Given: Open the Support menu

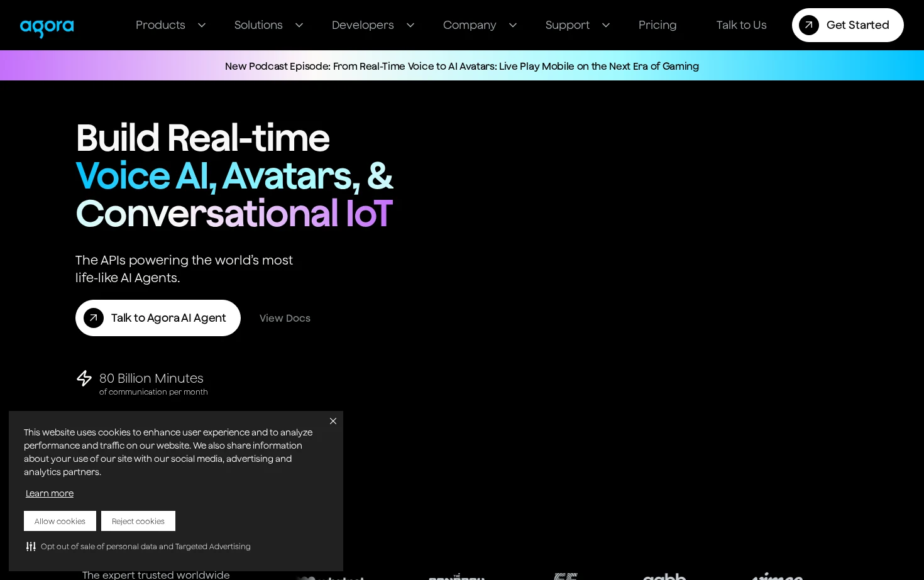Looking at the screenshot, I should tap(568, 25).
